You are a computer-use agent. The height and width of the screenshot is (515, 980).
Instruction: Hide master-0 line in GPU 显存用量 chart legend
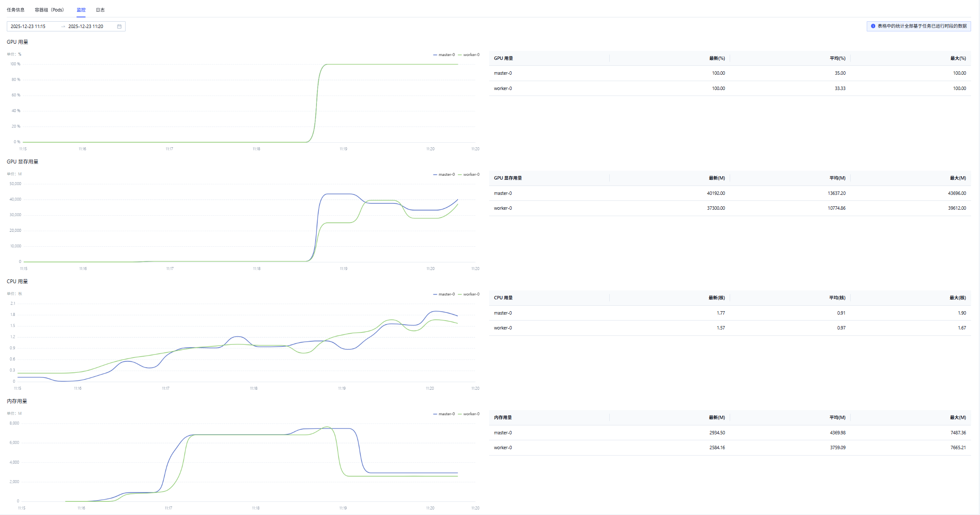(x=444, y=174)
